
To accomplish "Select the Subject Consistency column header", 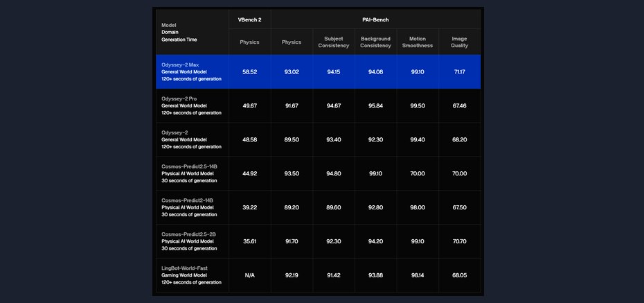I will (334, 42).
